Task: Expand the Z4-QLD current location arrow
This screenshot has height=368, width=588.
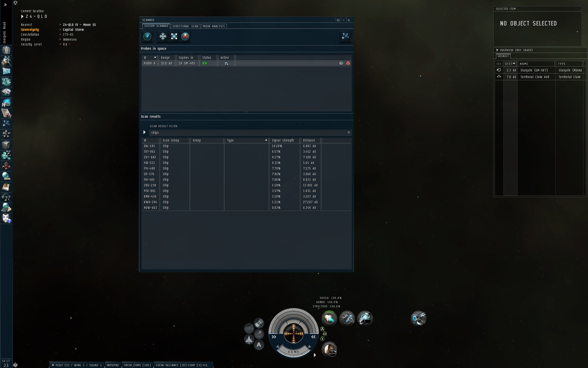Action: pyautogui.click(x=22, y=16)
